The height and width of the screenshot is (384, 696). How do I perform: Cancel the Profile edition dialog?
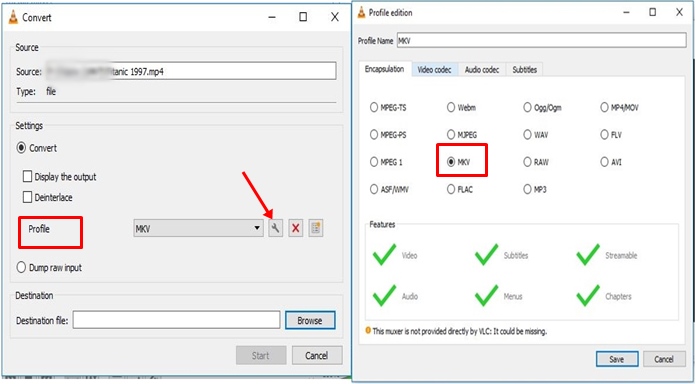(x=664, y=359)
